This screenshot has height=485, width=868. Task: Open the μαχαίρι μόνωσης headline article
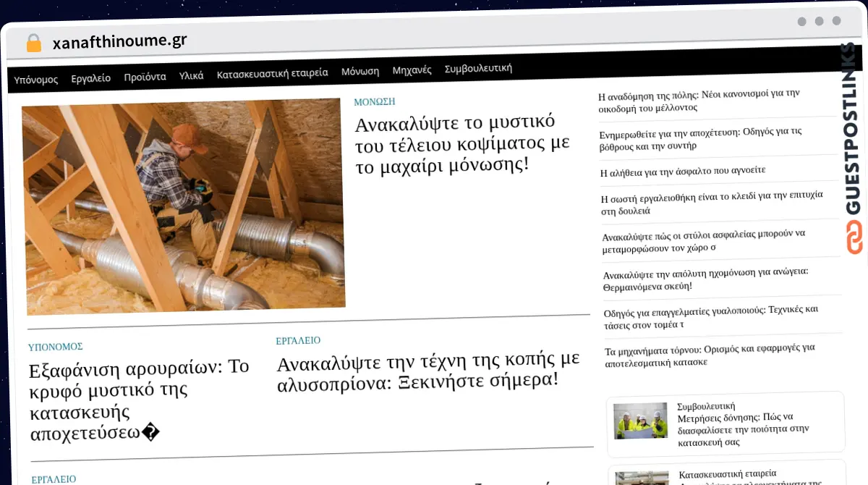(x=463, y=144)
